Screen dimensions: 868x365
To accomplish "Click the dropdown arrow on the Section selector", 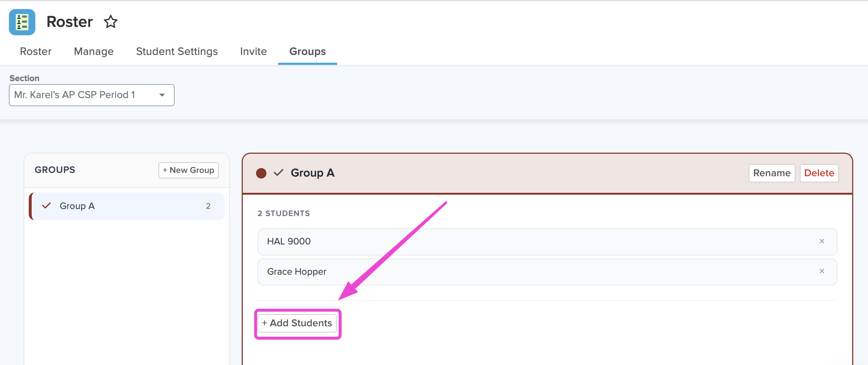I will click(x=162, y=95).
